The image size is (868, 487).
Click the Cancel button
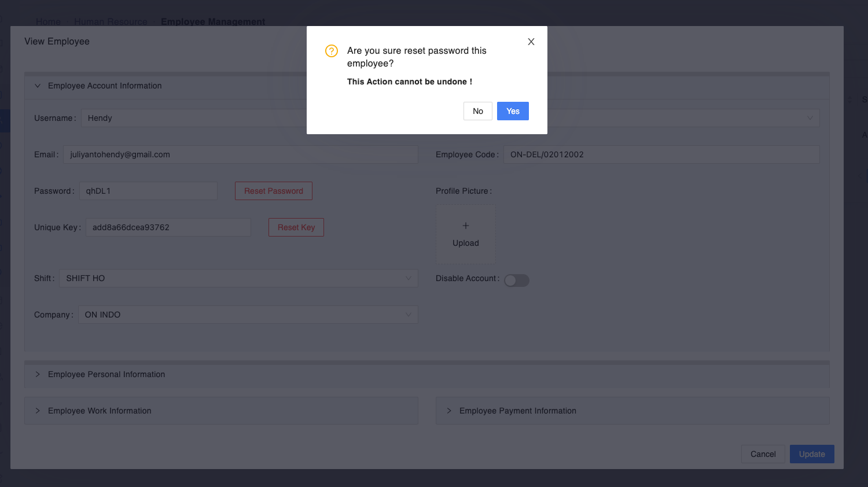[763, 454]
